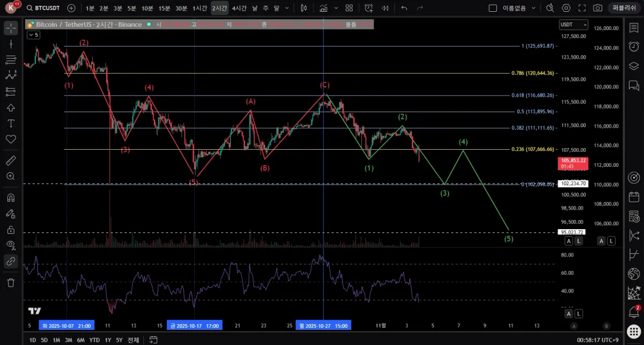
Task: Open BTCUSDT symbol search
Action: pos(45,8)
